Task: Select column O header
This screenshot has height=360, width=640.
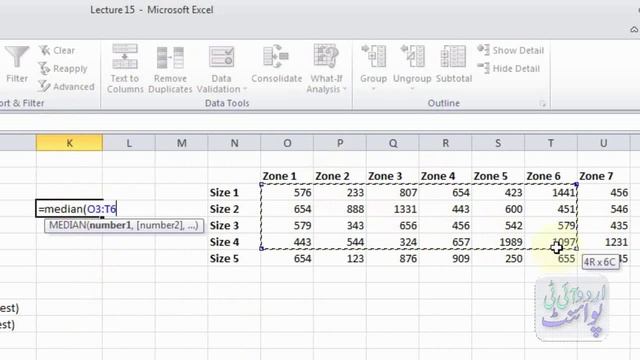Action: 287,143
